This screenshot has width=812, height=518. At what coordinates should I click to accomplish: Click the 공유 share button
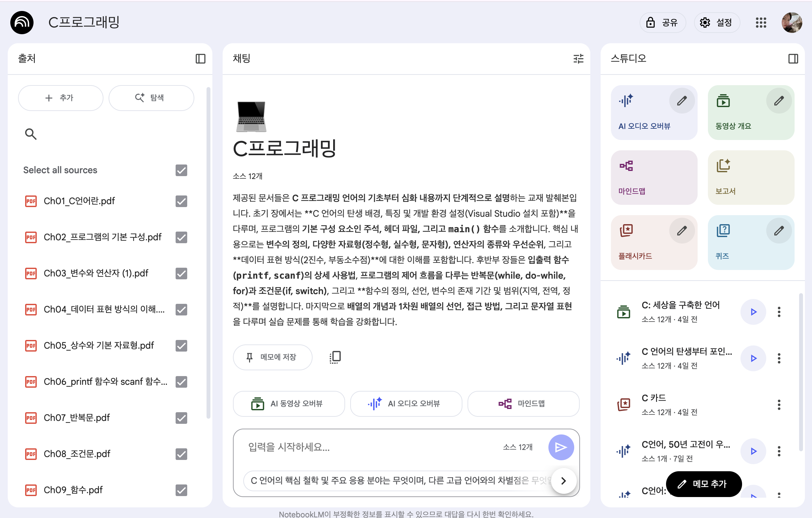(x=662, y=23)
